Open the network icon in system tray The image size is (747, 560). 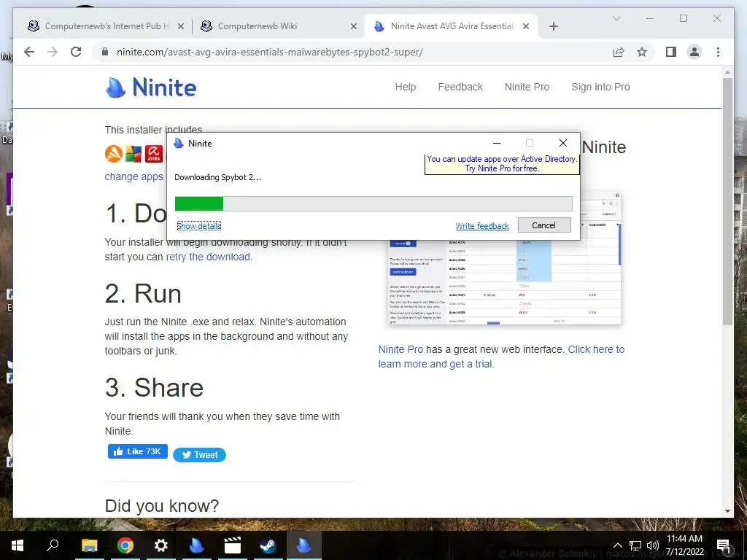(635, 545)
